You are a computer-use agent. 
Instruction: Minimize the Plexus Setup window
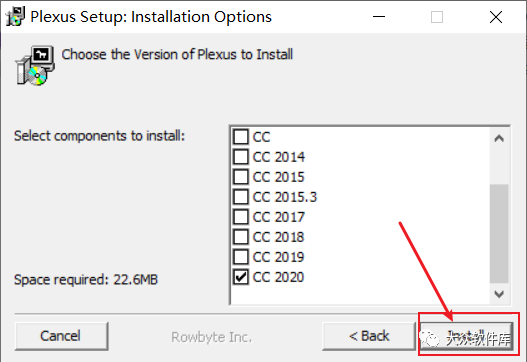(379, 16)
